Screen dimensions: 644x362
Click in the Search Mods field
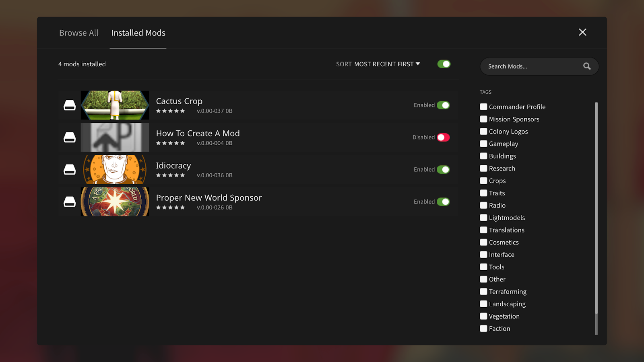(x=531, y=66)
